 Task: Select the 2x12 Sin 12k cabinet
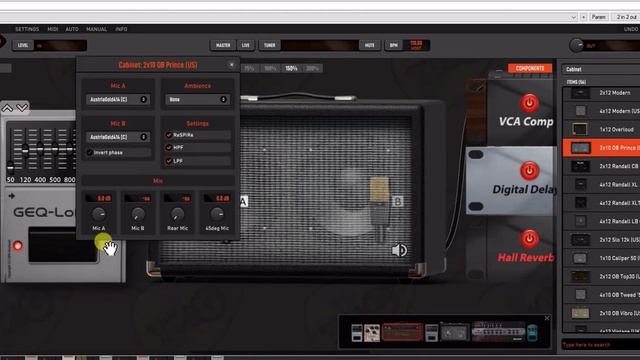tap(602, 240)
